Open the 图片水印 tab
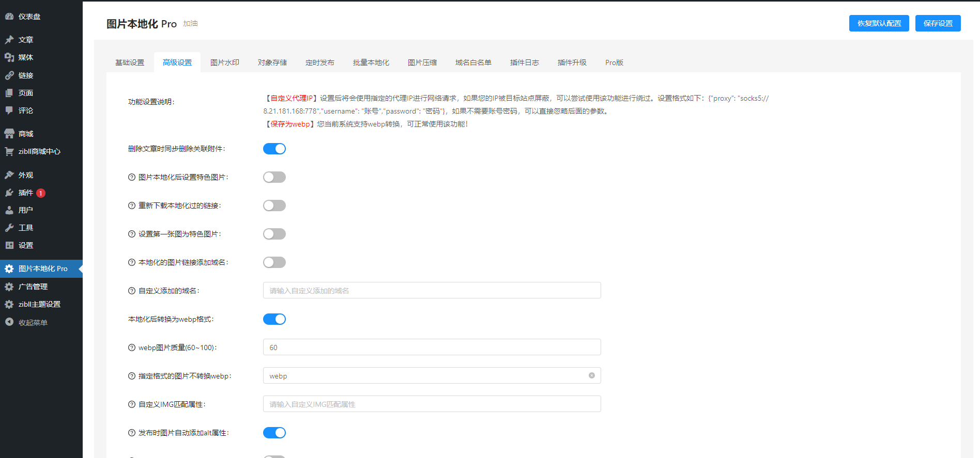 [x=225, y=62]
